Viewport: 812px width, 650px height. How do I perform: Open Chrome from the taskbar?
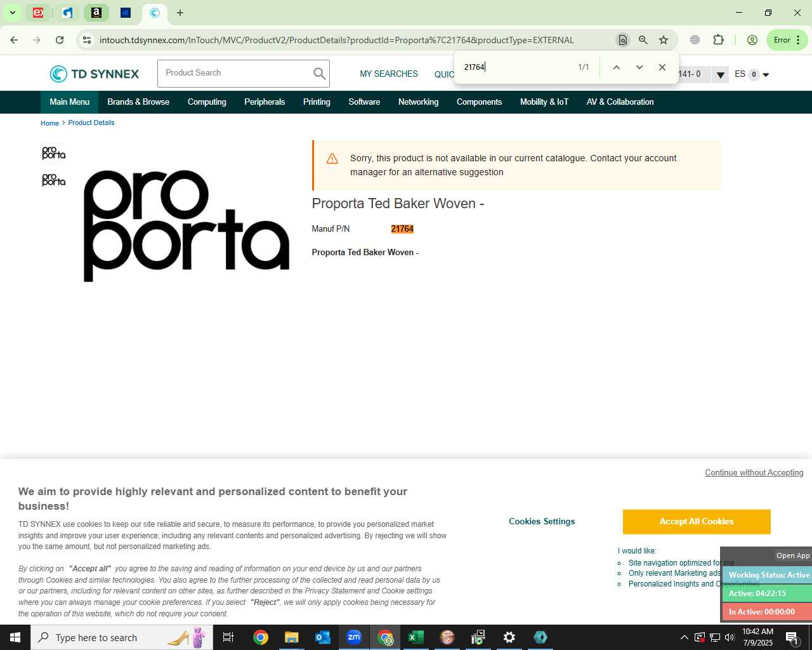tap(261, 637)
